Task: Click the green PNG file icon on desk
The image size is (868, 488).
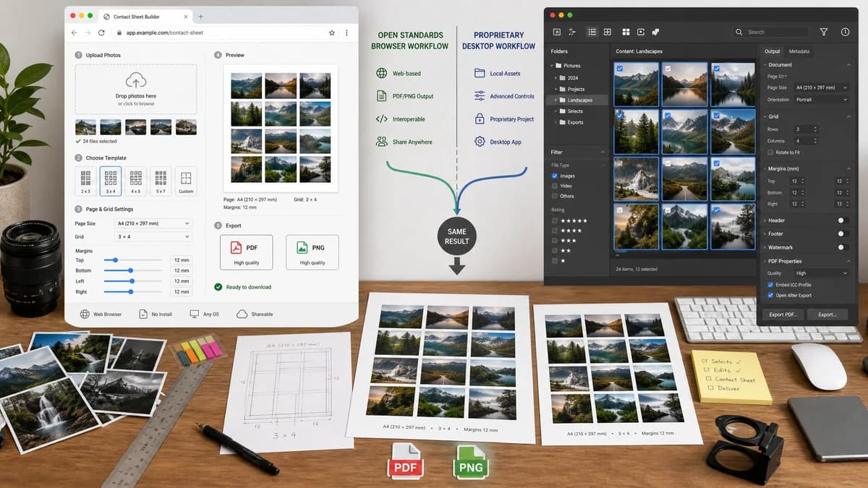Action: point(470,461)
